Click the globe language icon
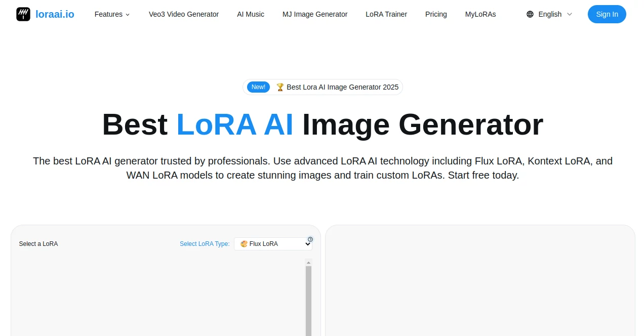Screen dimensions: 644x336 [530, 14]
